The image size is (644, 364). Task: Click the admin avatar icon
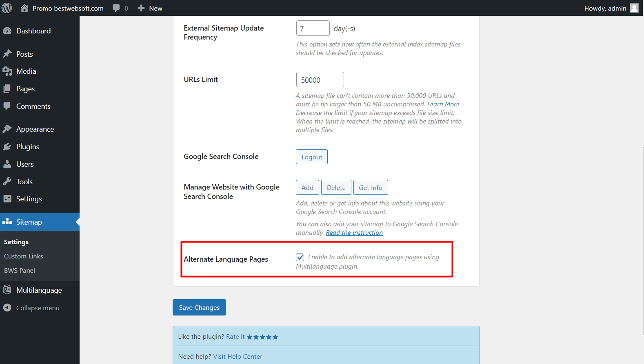click(634, 8)
